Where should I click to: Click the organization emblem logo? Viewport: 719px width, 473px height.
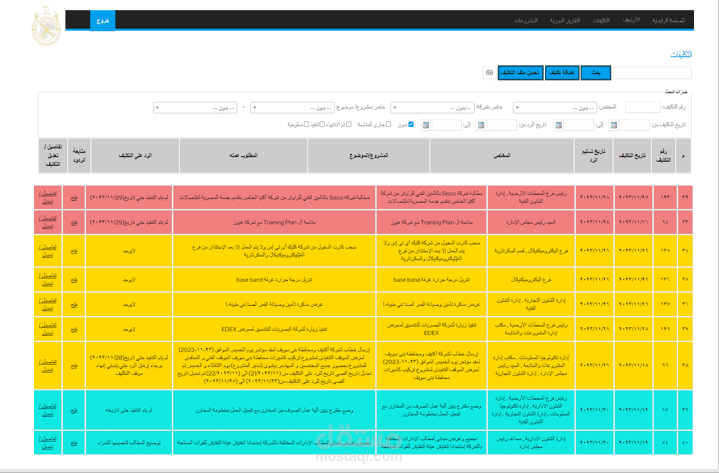[x=46, y=26]
